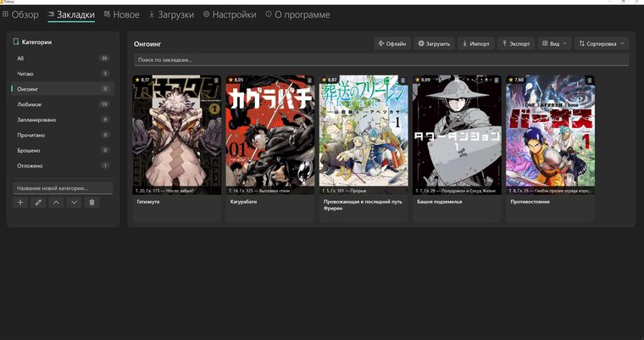Click the Импорт button
The height and width of the screenshot is (340, 644).
(x=475, y=43)
